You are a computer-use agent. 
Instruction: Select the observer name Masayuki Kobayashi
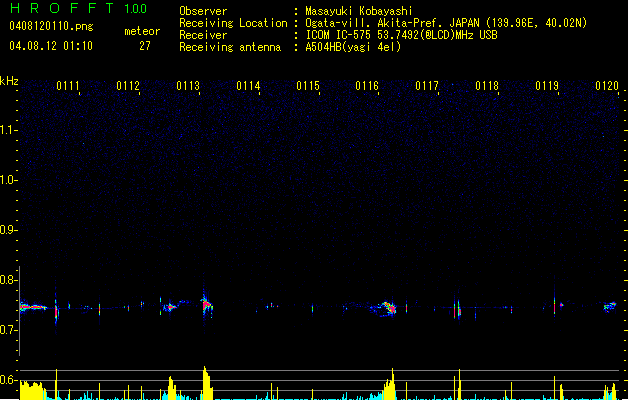click(359, 11)
